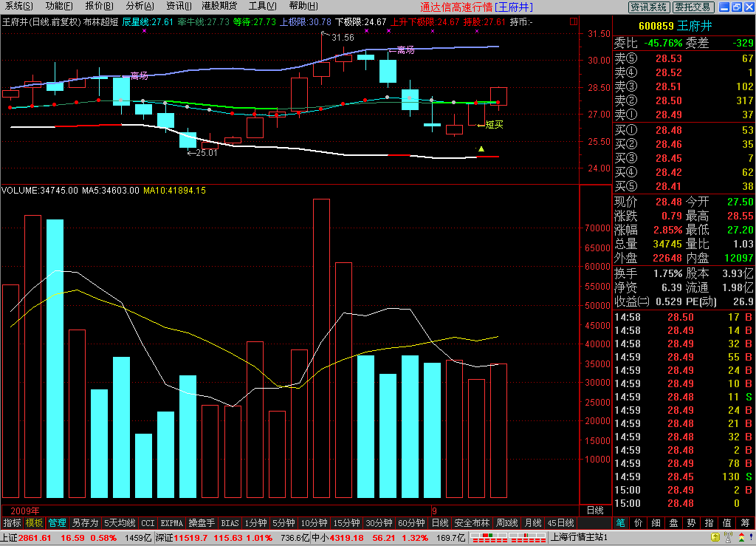This screenshot has width=756, height=546.
Task: Switch to 60分钟 period
Action: click(411, 523)
